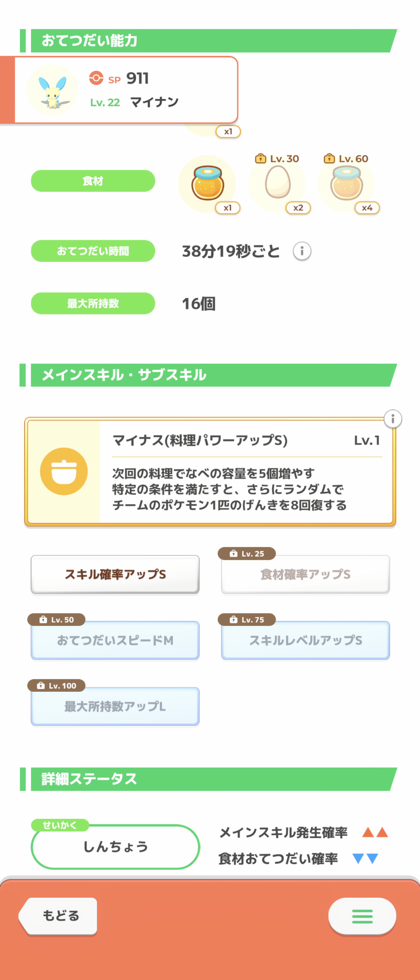
Task: Tap the honey jar ingredient icon
Action: [x=207, y=183]
